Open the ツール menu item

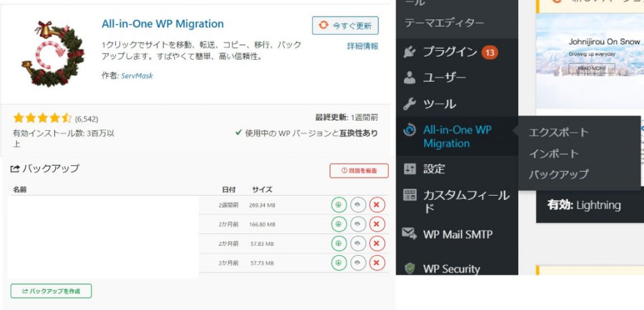pyautogui.click(x=440, y=104)
